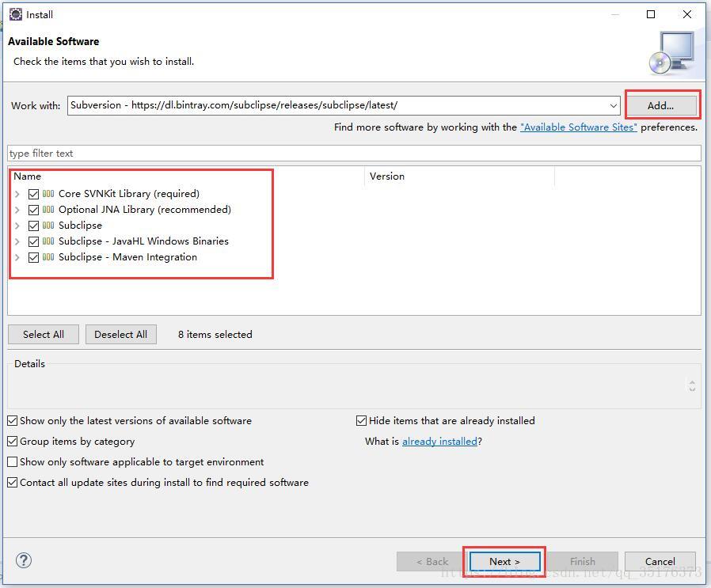Toggle Subclipse - JavaHL Windows Binaries checkbox

[x=33, y=241]
